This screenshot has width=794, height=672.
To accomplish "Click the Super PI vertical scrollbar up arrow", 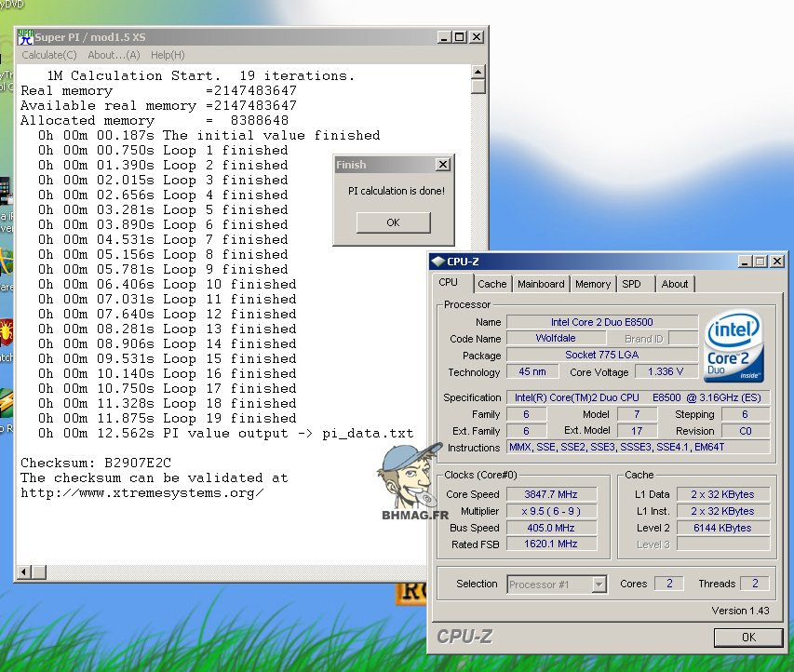I will point(478,72).
